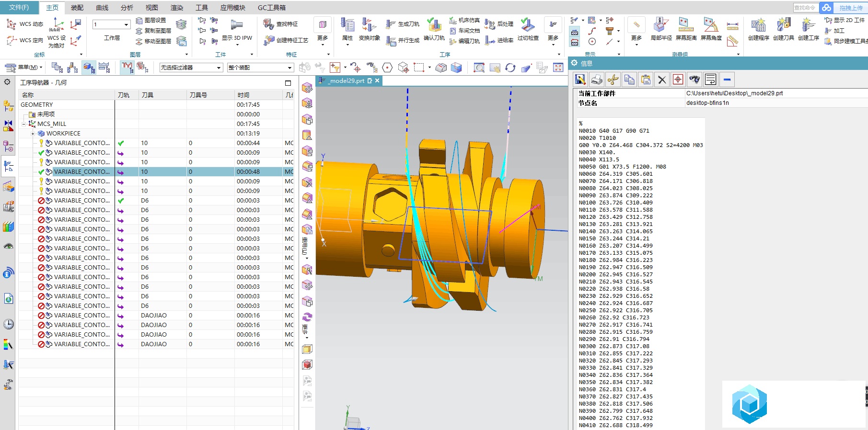Image resolution: width=868 pixels, height=430 pixels.
Task: Click WCS 动态 icon
Action: pos(24,24)
